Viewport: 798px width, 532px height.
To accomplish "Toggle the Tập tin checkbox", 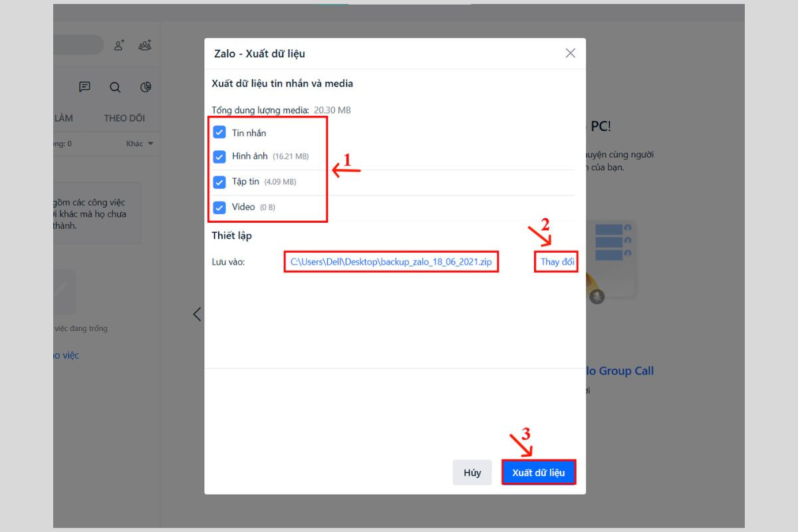I will point(219,182).
